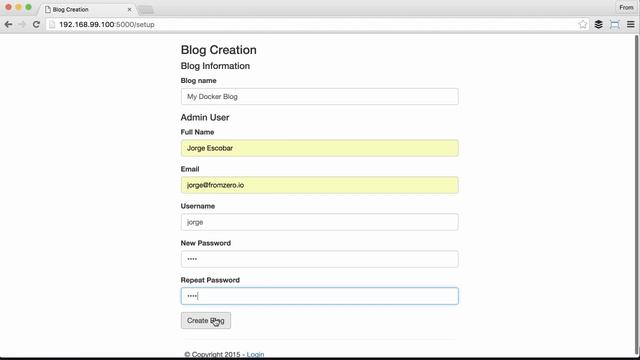Maximize window with green button
The image size is (640, 360).
28,7
